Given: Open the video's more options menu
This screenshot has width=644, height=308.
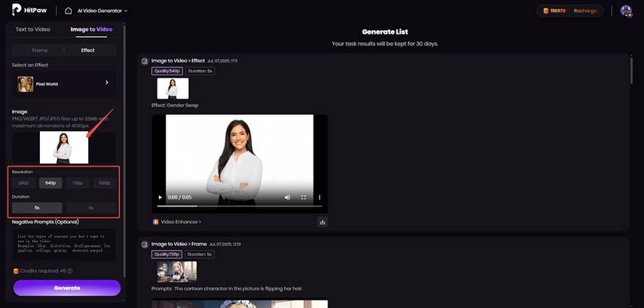Looking at the screenshot, I should [x=319, y=197].
